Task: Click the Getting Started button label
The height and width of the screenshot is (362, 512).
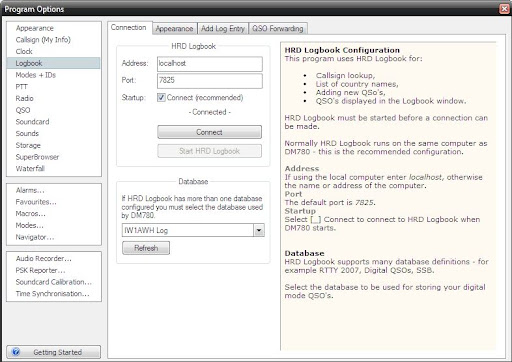Action: [57, 352]
